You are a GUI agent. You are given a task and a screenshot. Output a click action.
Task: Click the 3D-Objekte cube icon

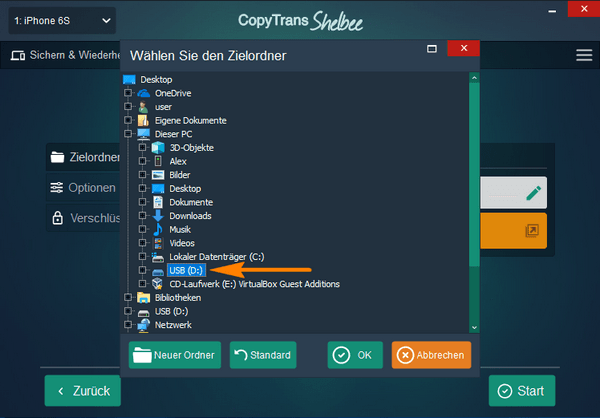point(158,148)
